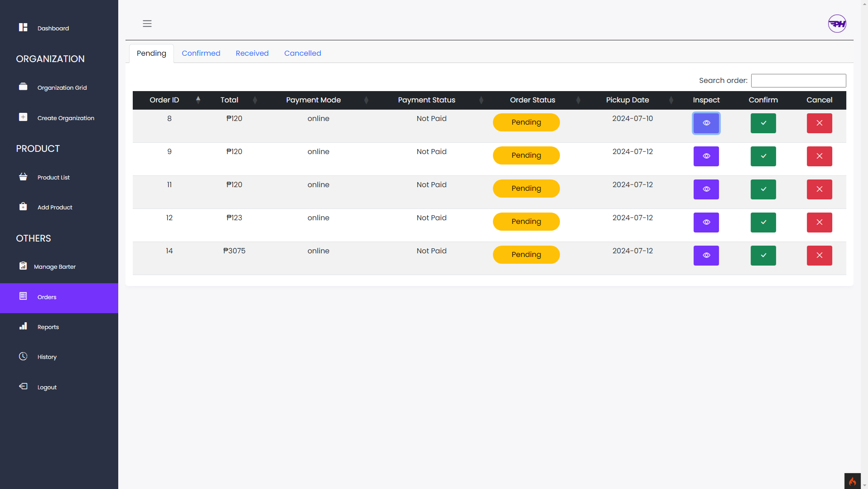This screenshot has height=489, width=868.
Task: Open Dashboard from the sidebar
Action: 53,28
